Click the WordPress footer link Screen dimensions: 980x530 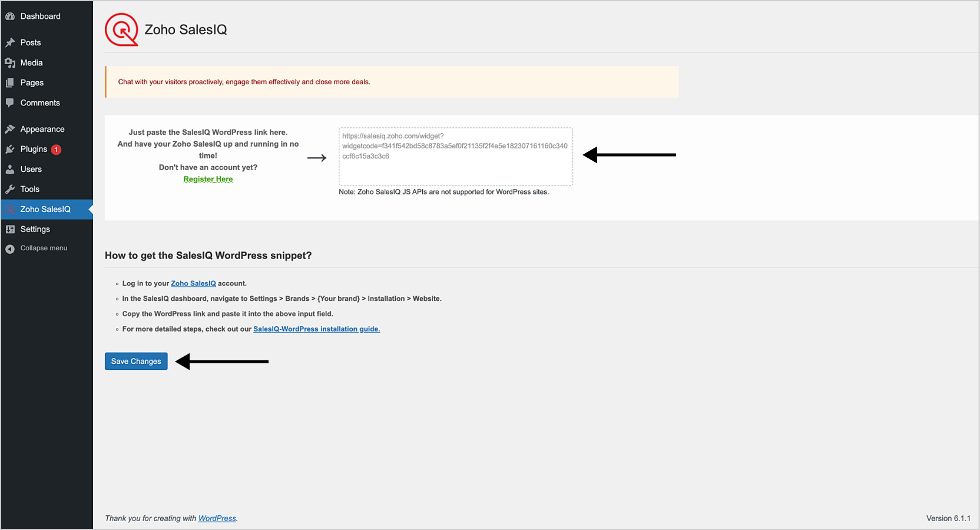click(x=217, y=518)
